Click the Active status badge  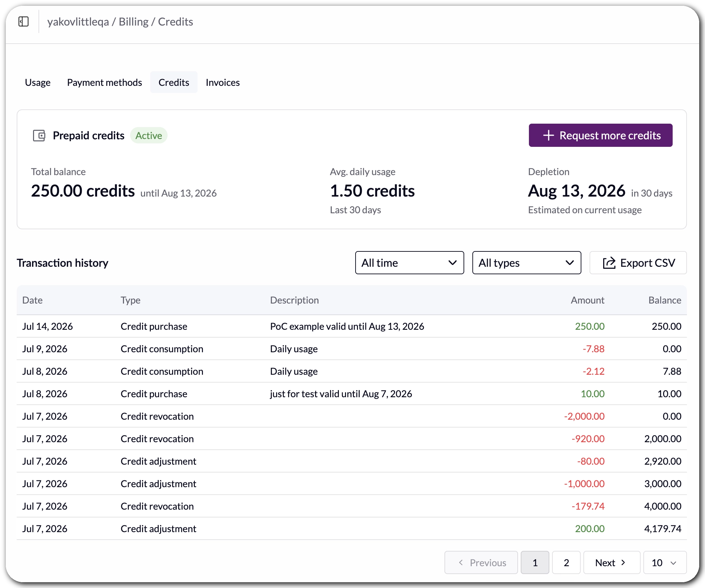[x=149, y=136]
